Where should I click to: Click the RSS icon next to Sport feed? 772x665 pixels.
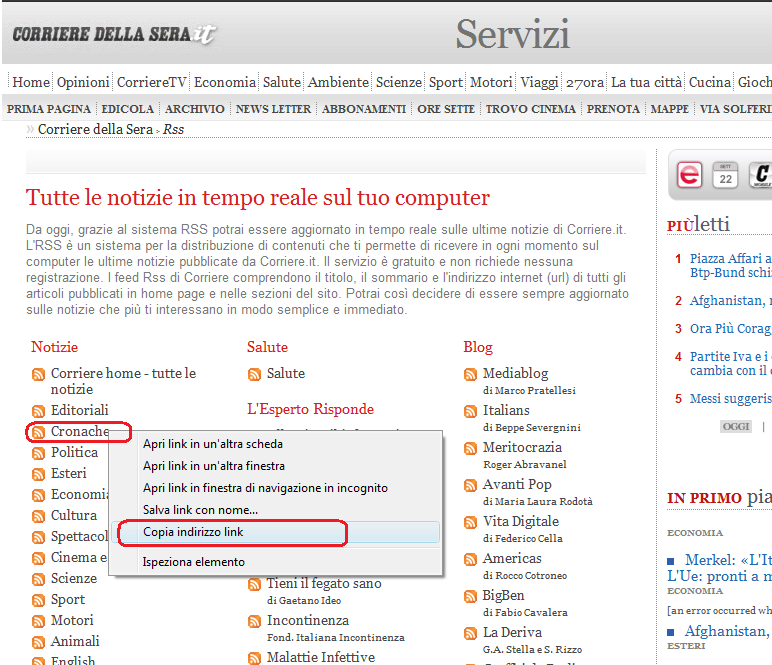(x=38, y=601)
